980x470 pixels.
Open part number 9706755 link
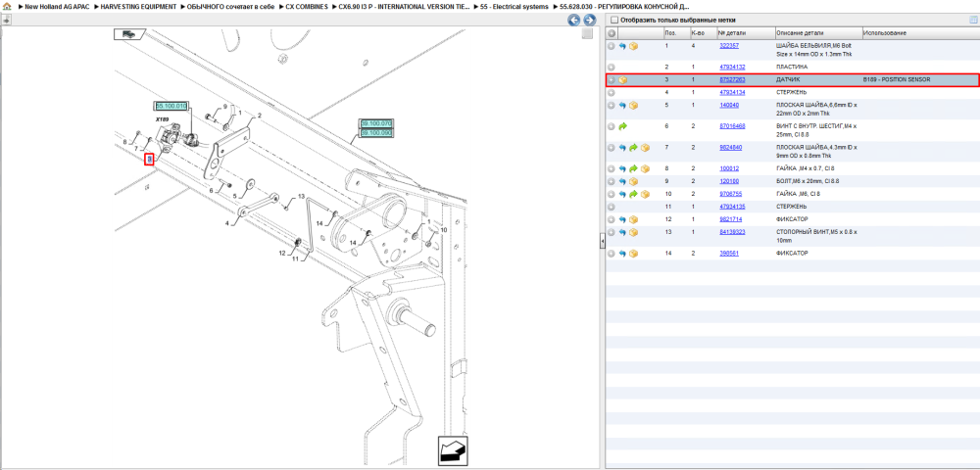pos(730,194)
